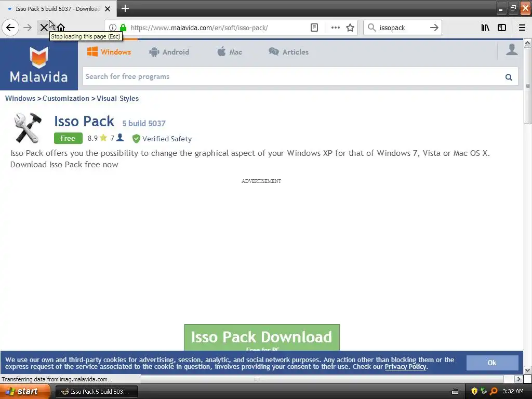The width and height of the screenshot is (532, 399).
Task: Open the Firefox library icon
Action: coord(485,28)
